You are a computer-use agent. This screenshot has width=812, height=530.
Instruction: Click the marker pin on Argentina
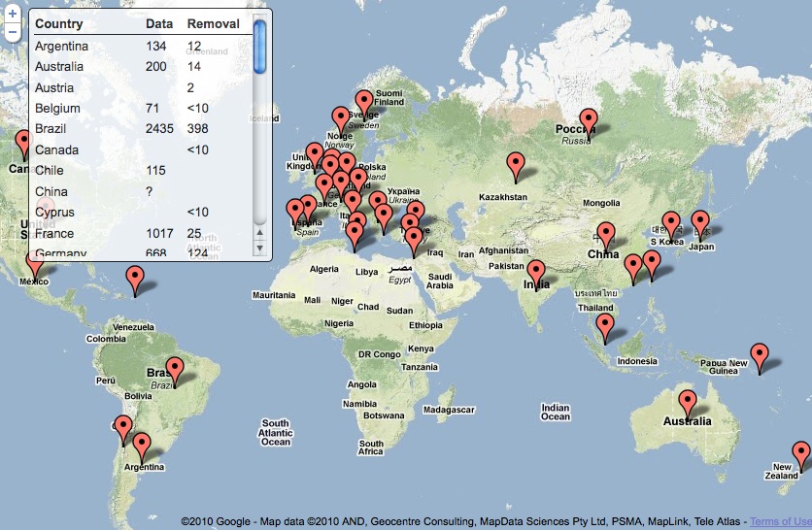142,446
